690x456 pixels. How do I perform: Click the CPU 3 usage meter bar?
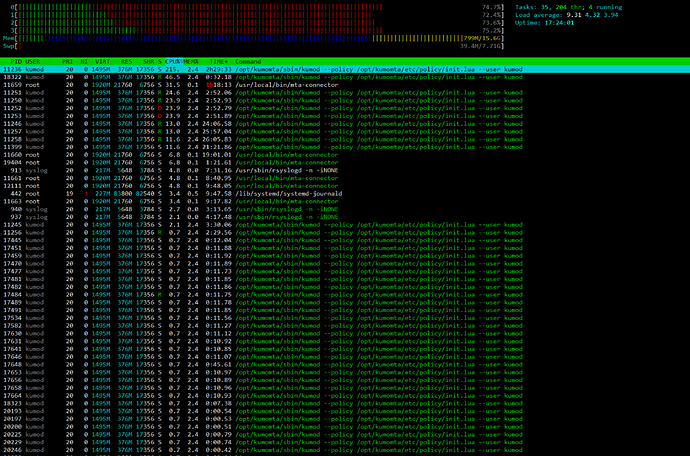point(258,30)
